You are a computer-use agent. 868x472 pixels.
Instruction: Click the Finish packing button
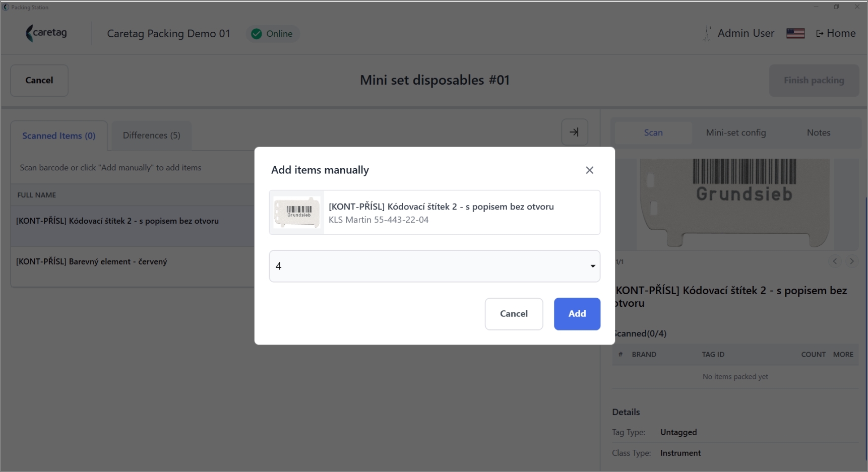point(814,81)
